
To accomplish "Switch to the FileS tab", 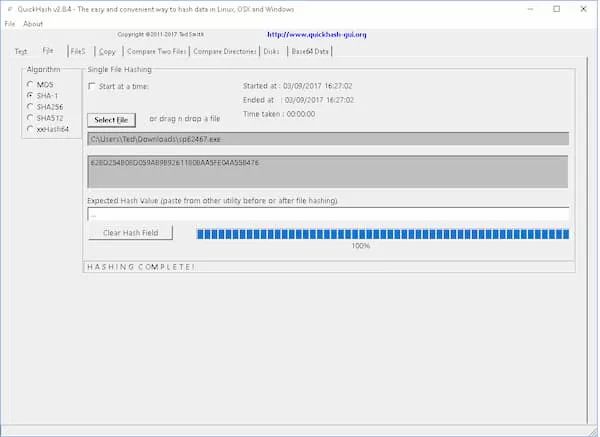I will point(78,51).
